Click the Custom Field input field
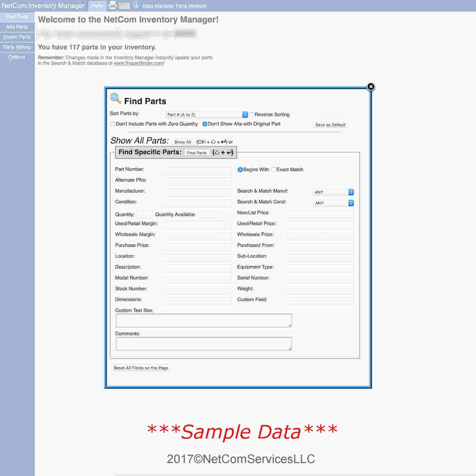 click(320, 301)
